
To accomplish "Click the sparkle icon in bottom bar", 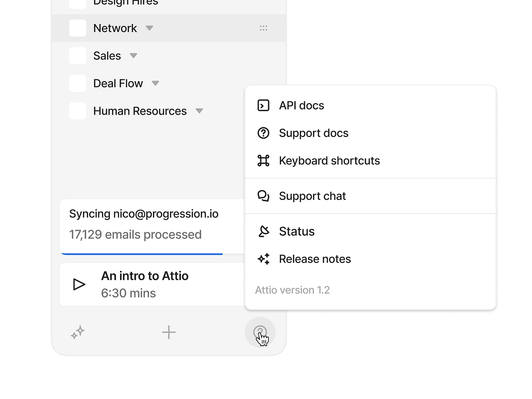I will pos(78,332).
